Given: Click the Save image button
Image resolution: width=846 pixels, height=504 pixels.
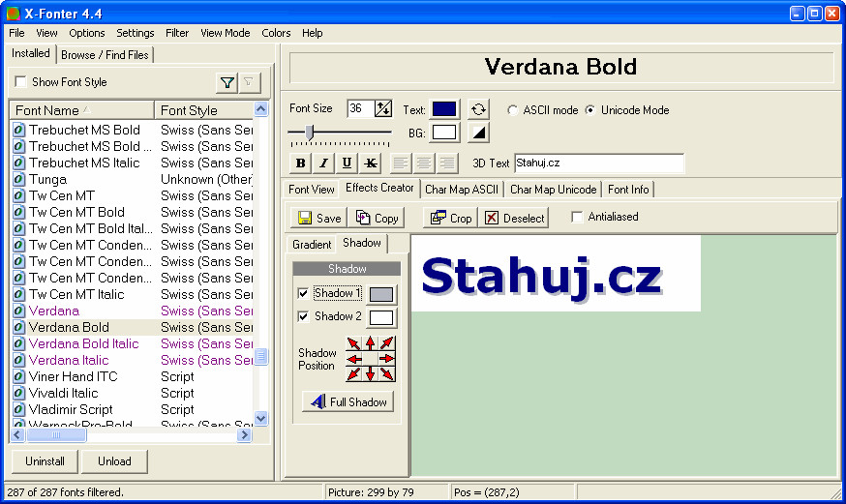Looking at the screenshot, I should click(x=318, y=218).
